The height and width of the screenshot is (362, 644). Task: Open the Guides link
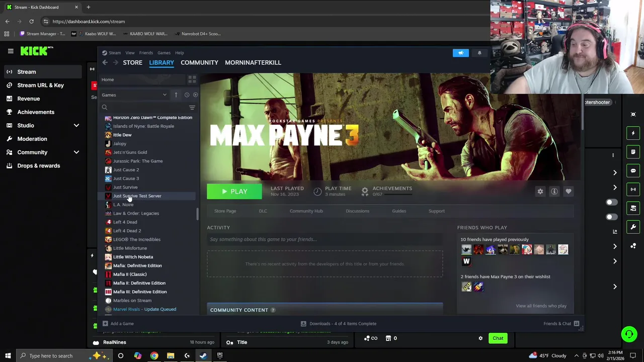(399, 211)
